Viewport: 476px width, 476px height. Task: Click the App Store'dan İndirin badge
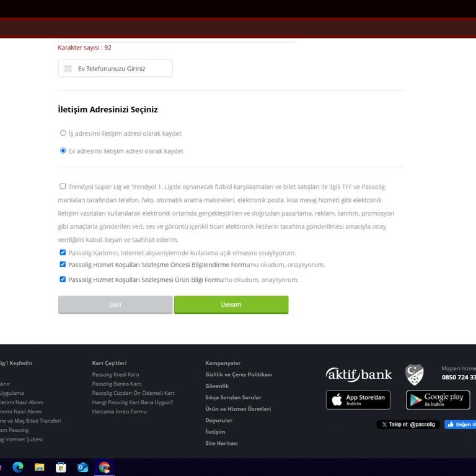click(358, 400)
